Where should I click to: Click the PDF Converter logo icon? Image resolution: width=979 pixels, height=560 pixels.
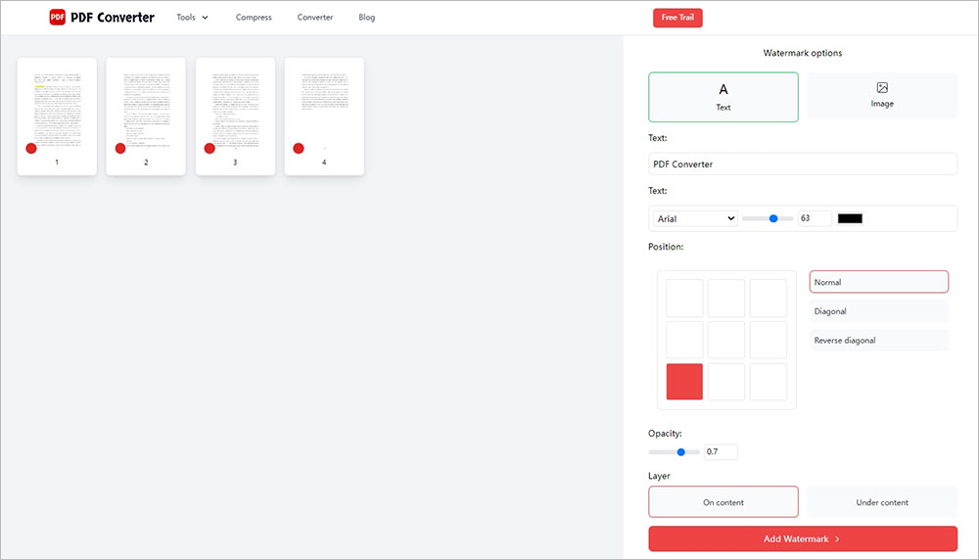pyautogui.click(x=58, y=18)
